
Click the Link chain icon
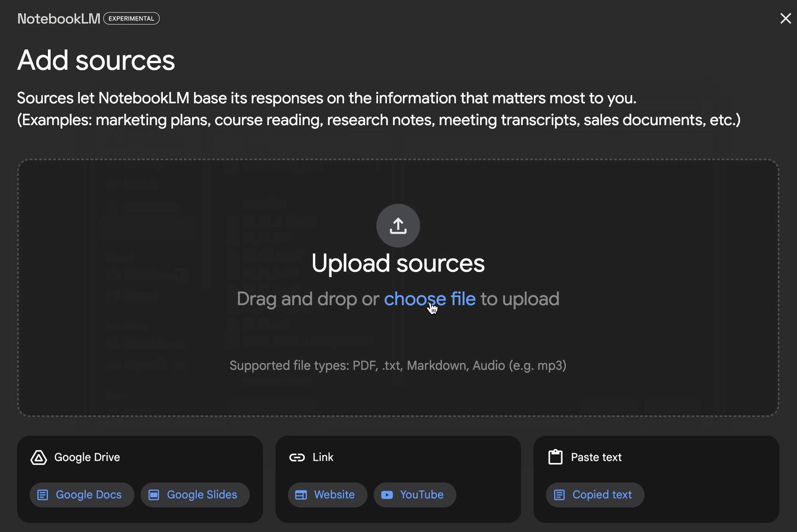297,458
